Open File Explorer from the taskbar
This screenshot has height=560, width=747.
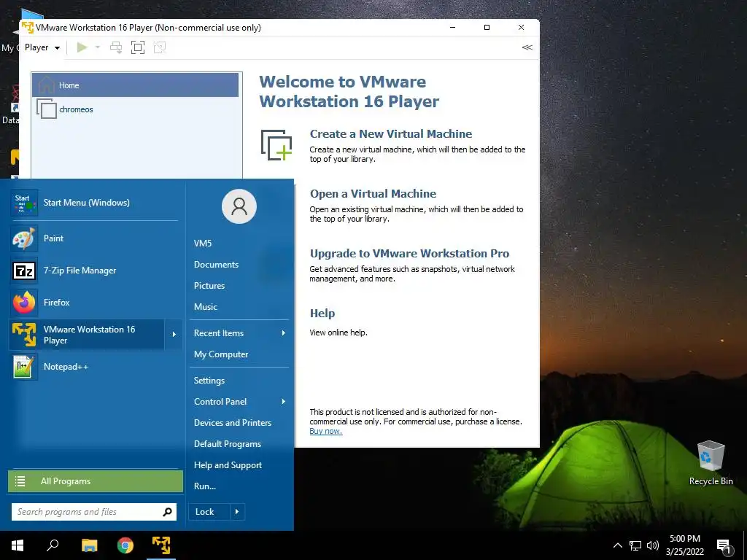coord(89,545)
